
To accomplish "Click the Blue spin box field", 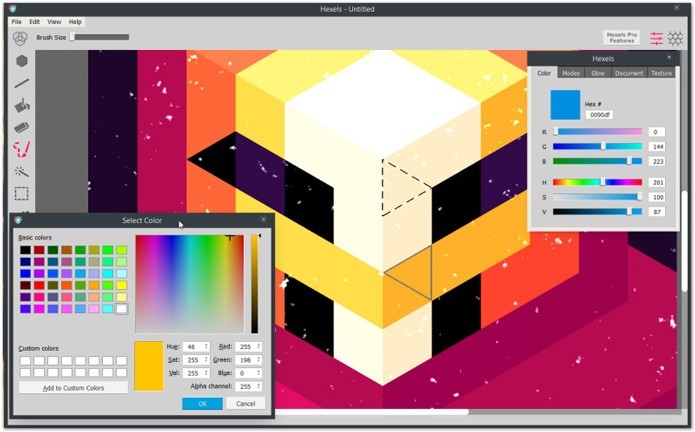I will pyautogui.click(x=246, y=373).
